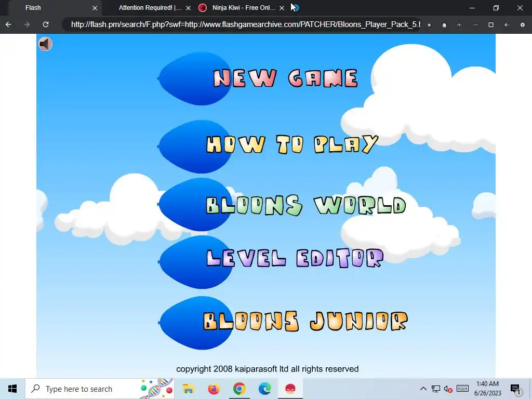Screen dimensions: 532x399
Task: Close the Ninja Kiwi tab
Action: pyautogui.click(x=282, y=8)
